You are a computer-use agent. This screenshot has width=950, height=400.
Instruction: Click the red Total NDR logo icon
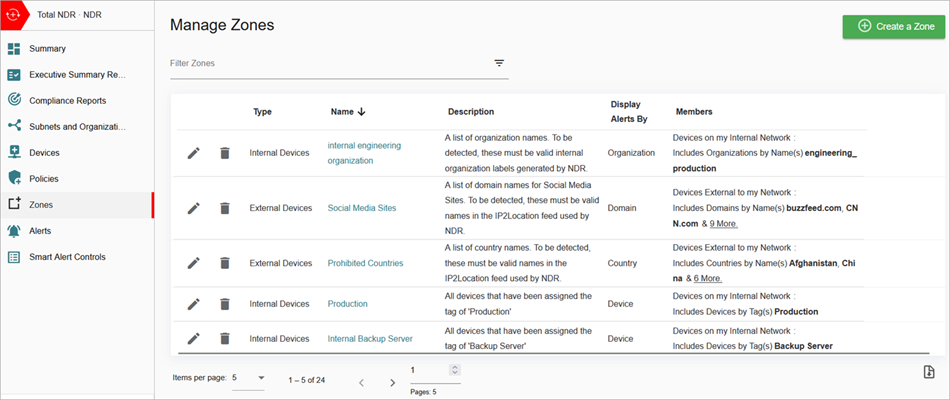point(13,15)
